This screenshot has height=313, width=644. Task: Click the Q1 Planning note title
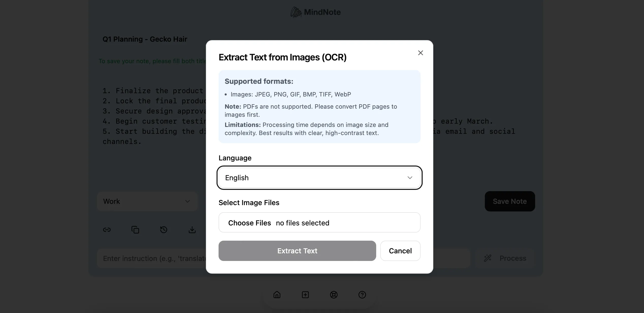coord(145,39)
